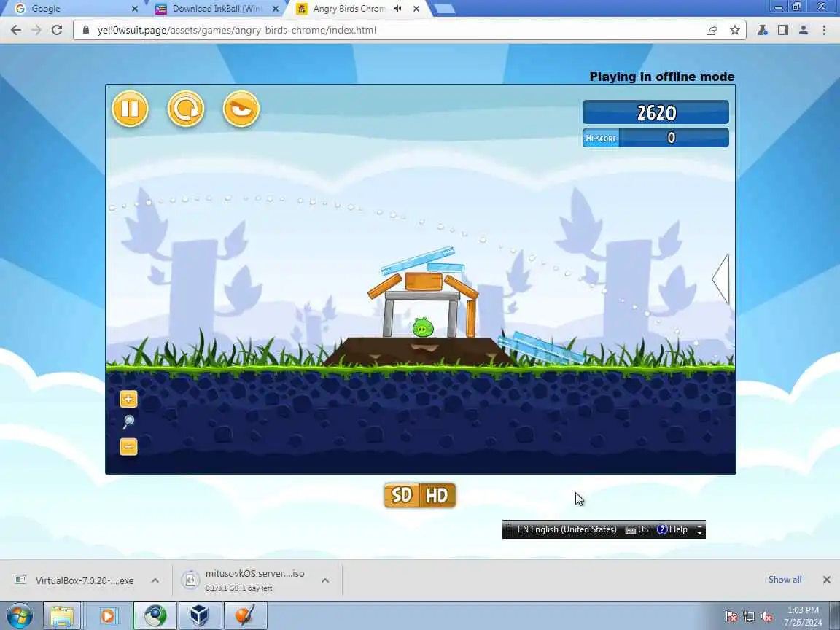This screenshot has height=630, width=840.
Task: Close the Angry Birds Chrome tab
Action: [x=416, y=9]
